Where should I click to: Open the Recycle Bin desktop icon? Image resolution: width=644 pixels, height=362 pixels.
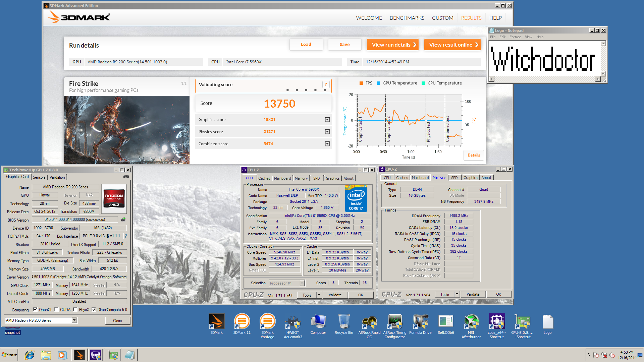[344, 324]
